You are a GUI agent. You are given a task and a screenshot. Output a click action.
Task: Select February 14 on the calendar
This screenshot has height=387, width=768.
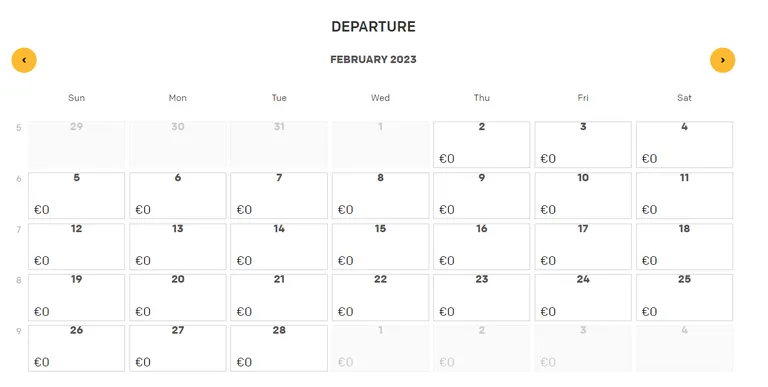279,246
